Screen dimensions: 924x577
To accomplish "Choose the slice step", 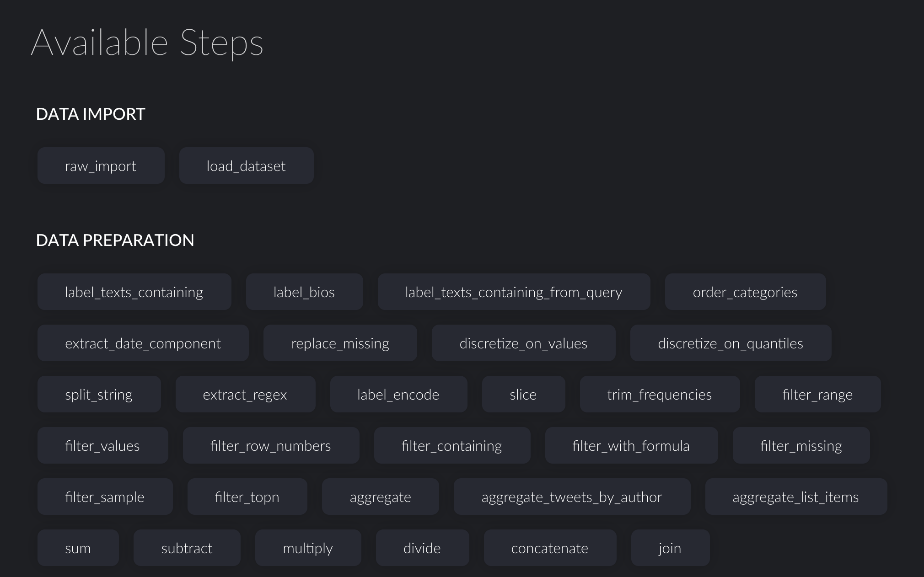I will [x=523, y=394].
